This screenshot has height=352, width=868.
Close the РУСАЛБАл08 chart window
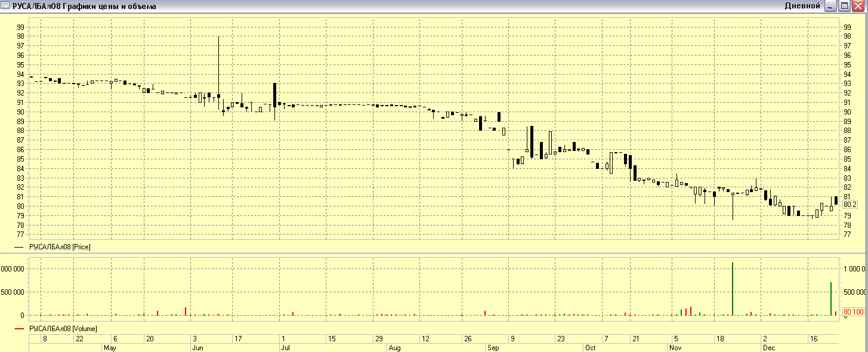858,6
